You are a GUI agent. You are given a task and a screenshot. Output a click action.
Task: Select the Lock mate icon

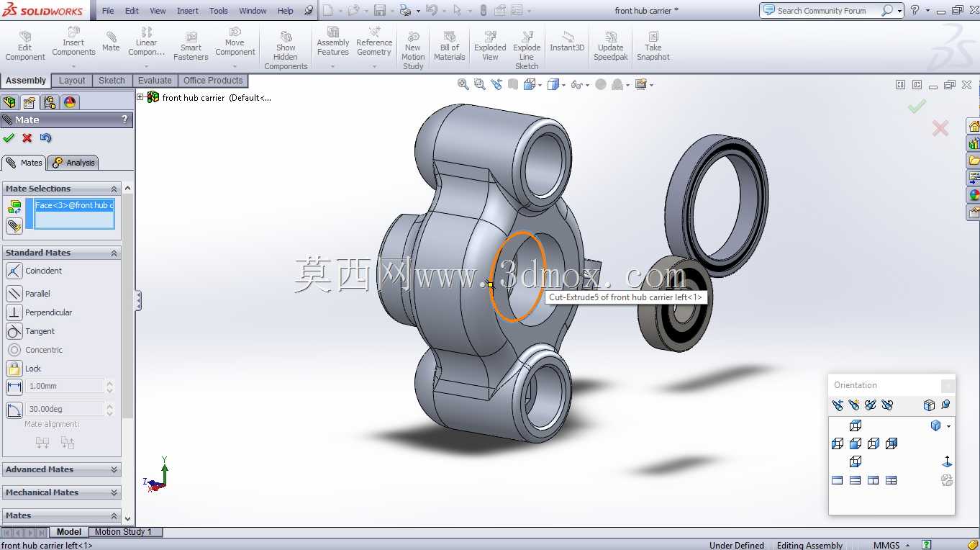[x=14, y=369]
